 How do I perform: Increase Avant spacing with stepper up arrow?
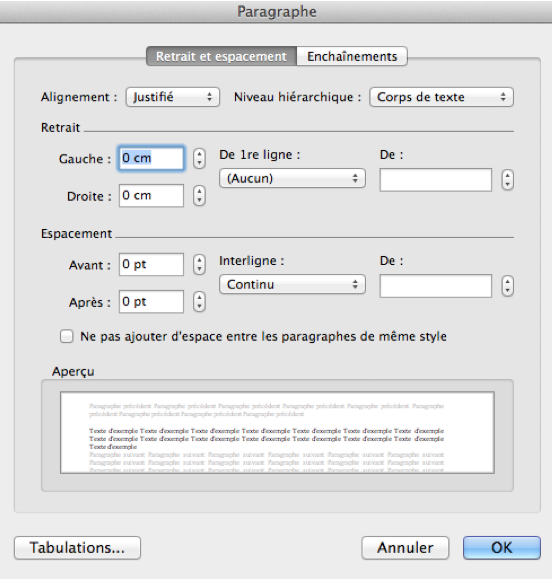199,260
